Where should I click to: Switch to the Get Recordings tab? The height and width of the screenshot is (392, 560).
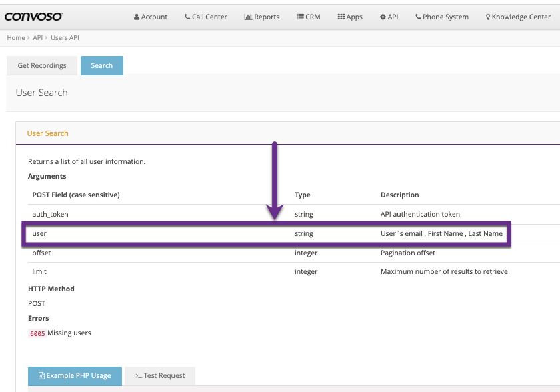(x=42, y=65)
